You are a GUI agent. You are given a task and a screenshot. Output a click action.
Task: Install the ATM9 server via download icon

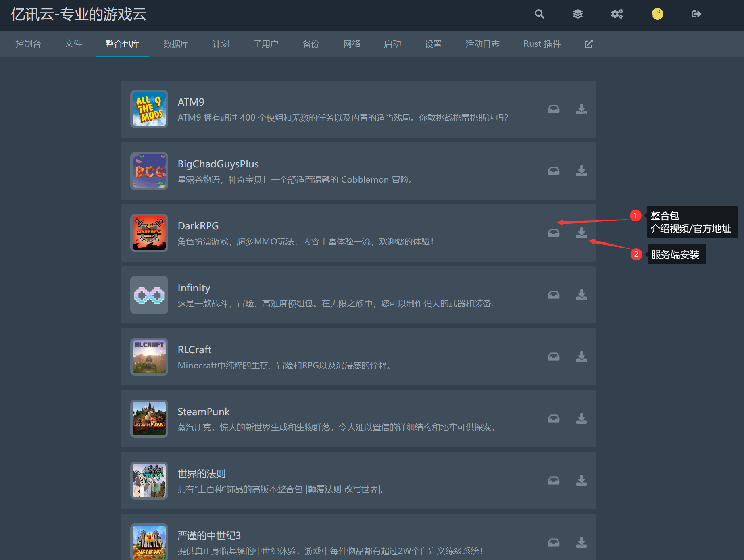pyautogui.click(x=581, y=109)
